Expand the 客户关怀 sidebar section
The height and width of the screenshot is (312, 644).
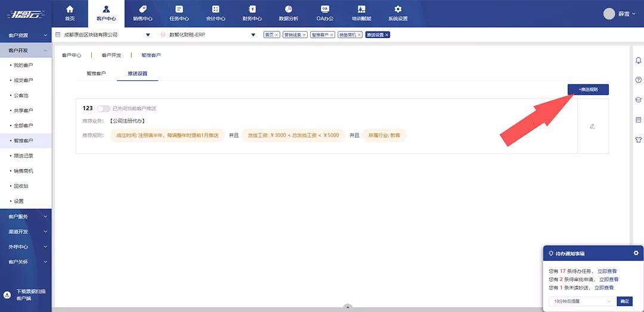tap(26, 261)
